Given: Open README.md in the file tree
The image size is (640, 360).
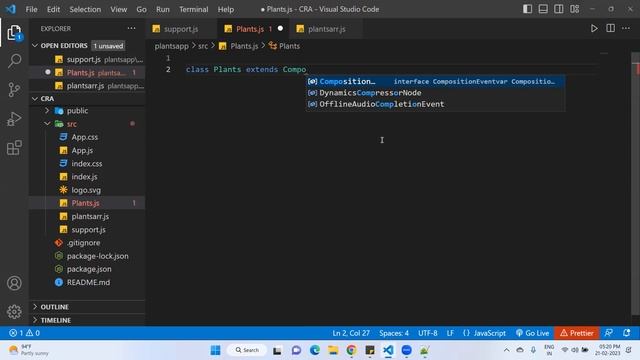Looking at the screenshot, I should 87,282.
